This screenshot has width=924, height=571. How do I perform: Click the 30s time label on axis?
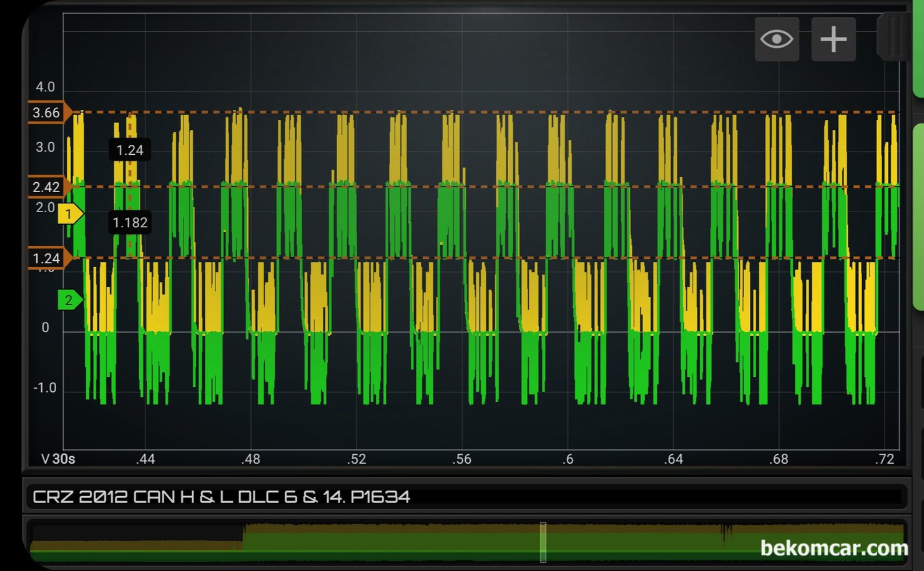click(64, 459)
